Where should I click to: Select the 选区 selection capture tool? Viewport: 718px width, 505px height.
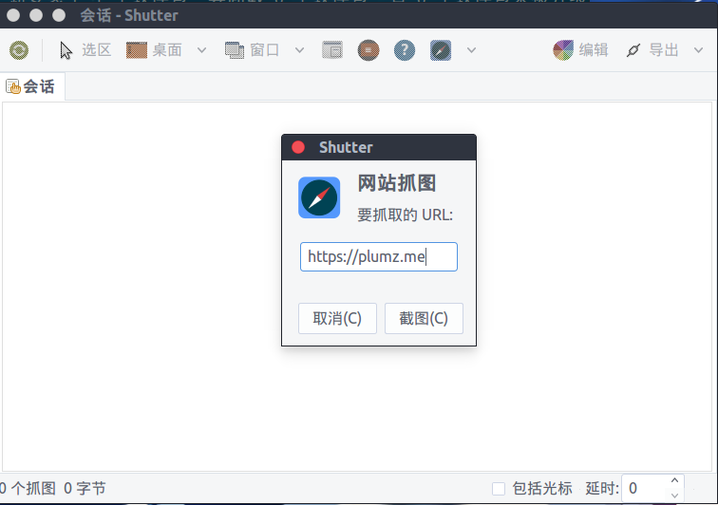(85, 50)
